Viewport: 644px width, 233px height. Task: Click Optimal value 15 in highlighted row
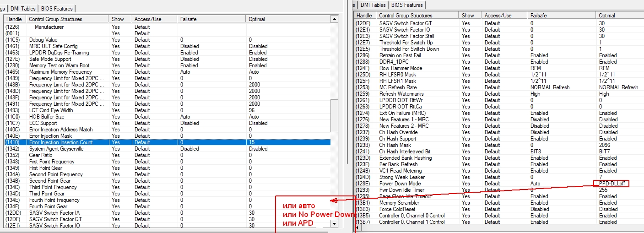pos(252,142)
